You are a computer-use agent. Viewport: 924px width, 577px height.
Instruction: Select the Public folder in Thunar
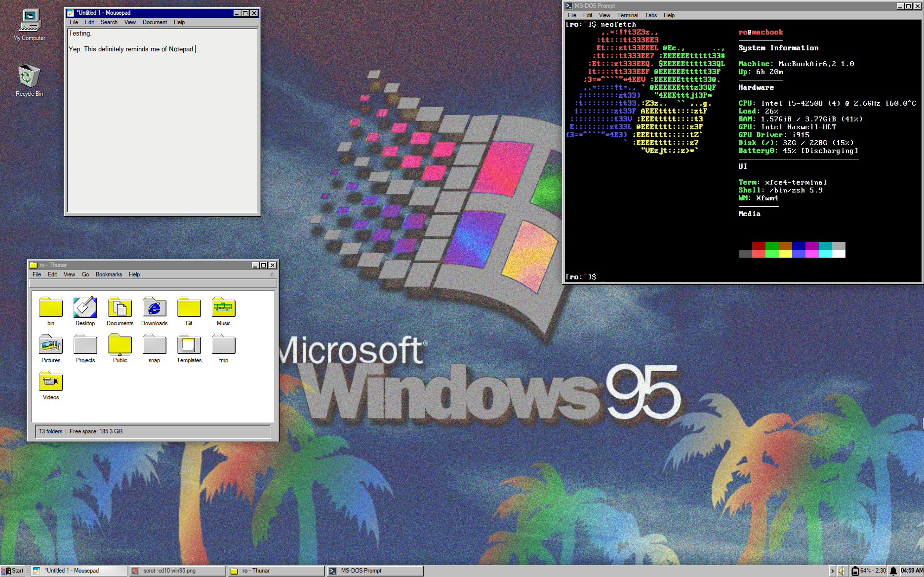coord(120,348)
